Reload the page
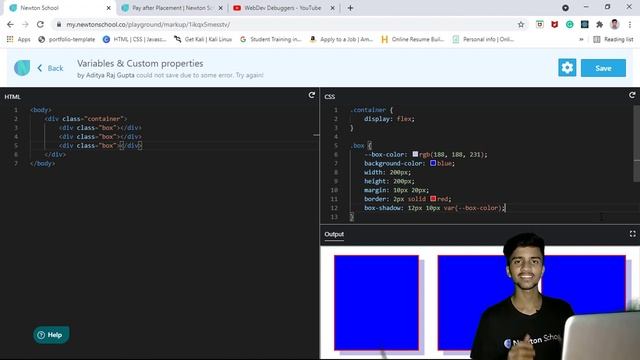The width and height of the screenshot is (640, 360). coord(40,24)
